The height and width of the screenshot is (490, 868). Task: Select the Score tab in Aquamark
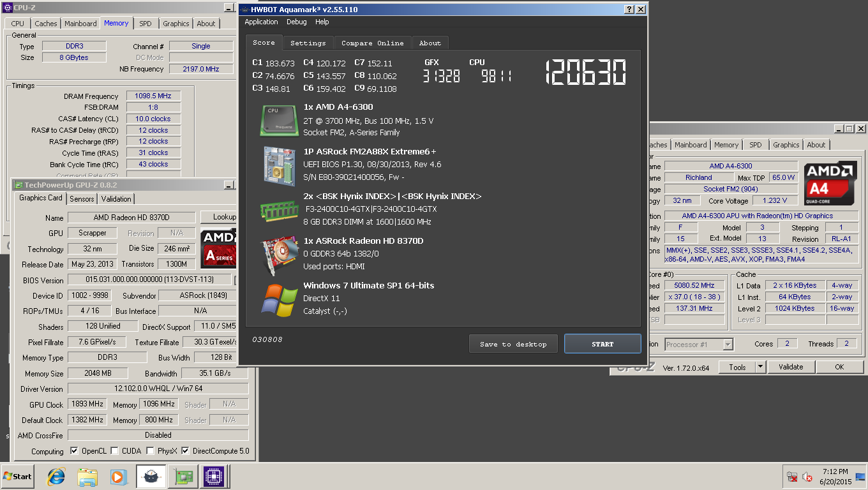click(264, 42)
